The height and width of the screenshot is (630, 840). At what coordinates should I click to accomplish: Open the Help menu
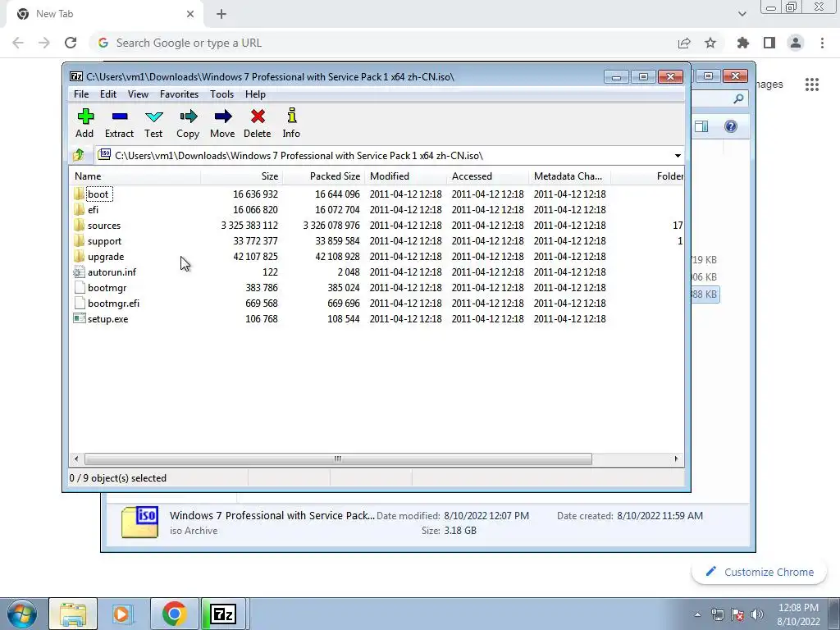pos(256,94)
